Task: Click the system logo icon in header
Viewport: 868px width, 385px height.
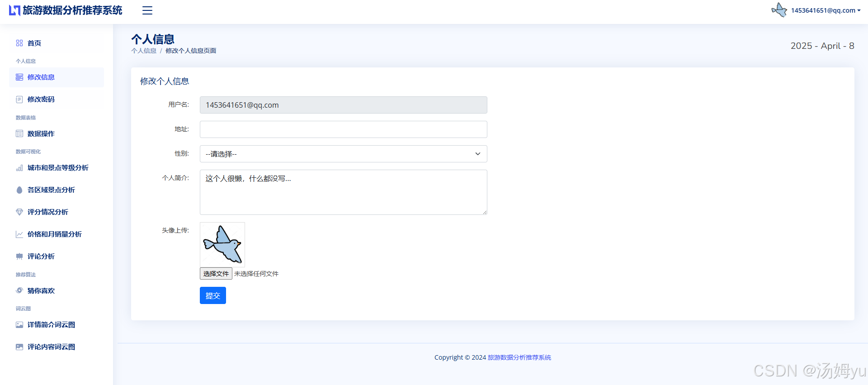Action: (14, 10)
